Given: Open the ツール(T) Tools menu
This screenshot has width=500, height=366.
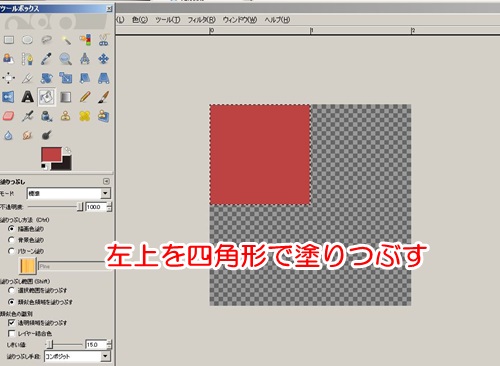Looking at the screenshot, I should coord(168,20).
